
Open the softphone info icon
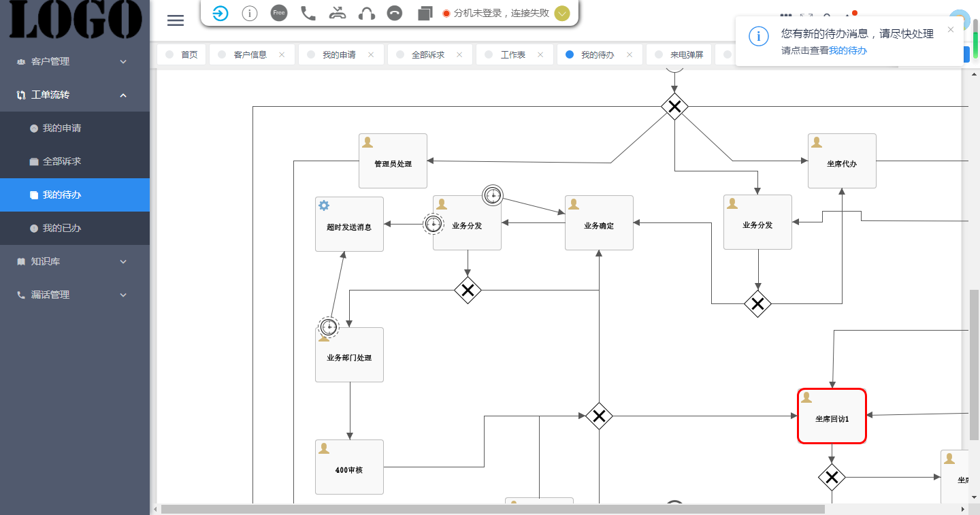[250, 13]
